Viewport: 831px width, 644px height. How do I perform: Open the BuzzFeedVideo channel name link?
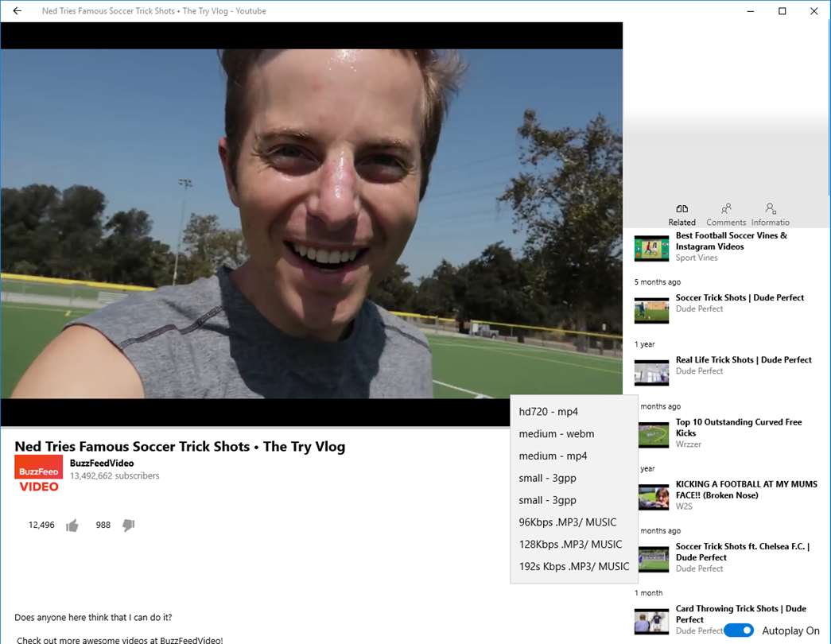pos(102,464)
